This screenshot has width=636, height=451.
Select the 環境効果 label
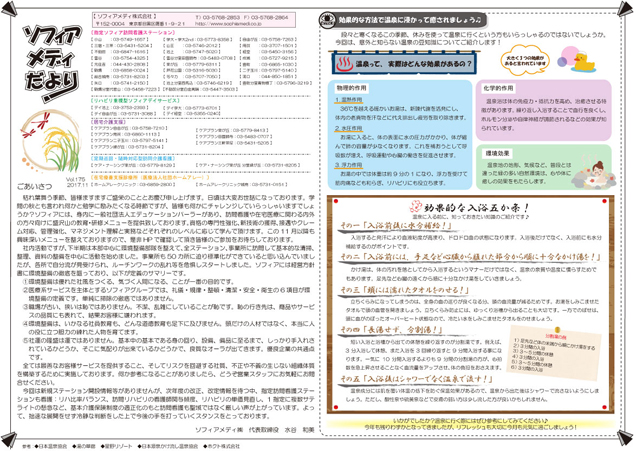497,153
